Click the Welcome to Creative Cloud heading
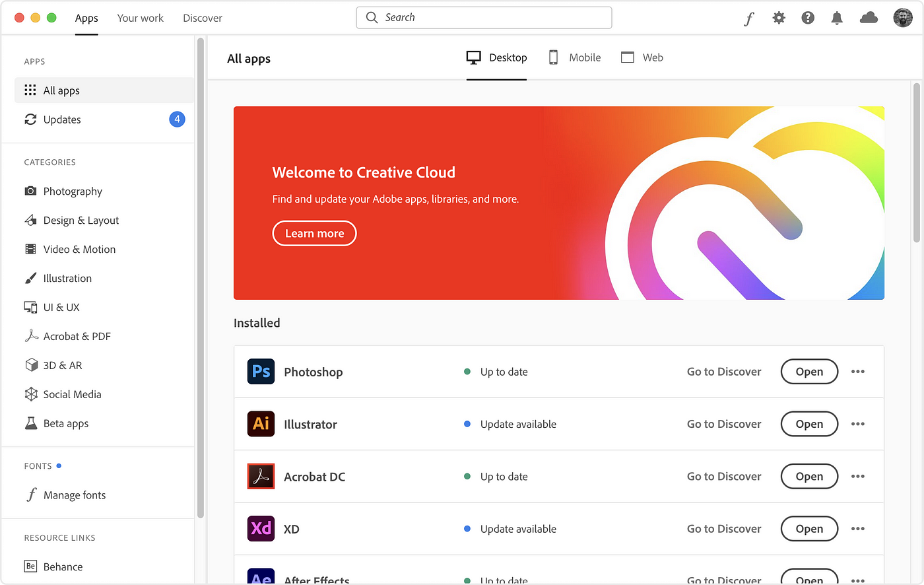 pyautogui.click(x=364, y=172)
